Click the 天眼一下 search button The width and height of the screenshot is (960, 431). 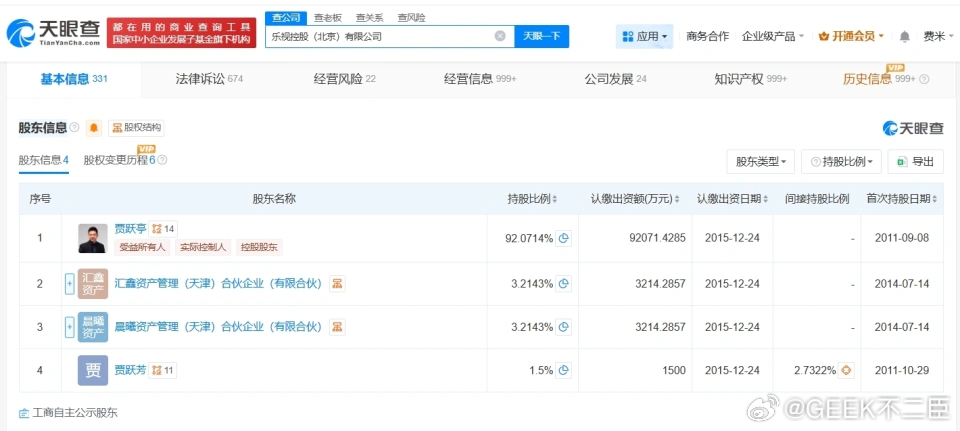click(x=542, y=36)
